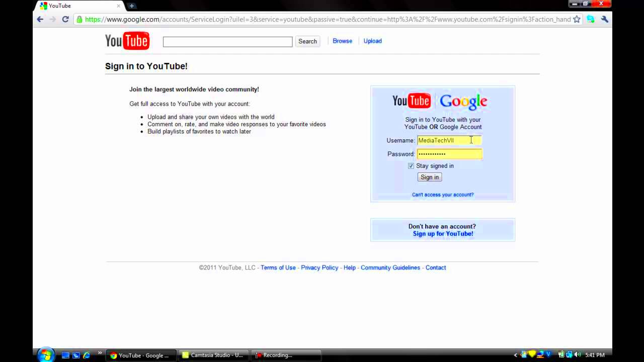644x362 pixels.
Task: Click the Search button
Action: click(307, 41)
